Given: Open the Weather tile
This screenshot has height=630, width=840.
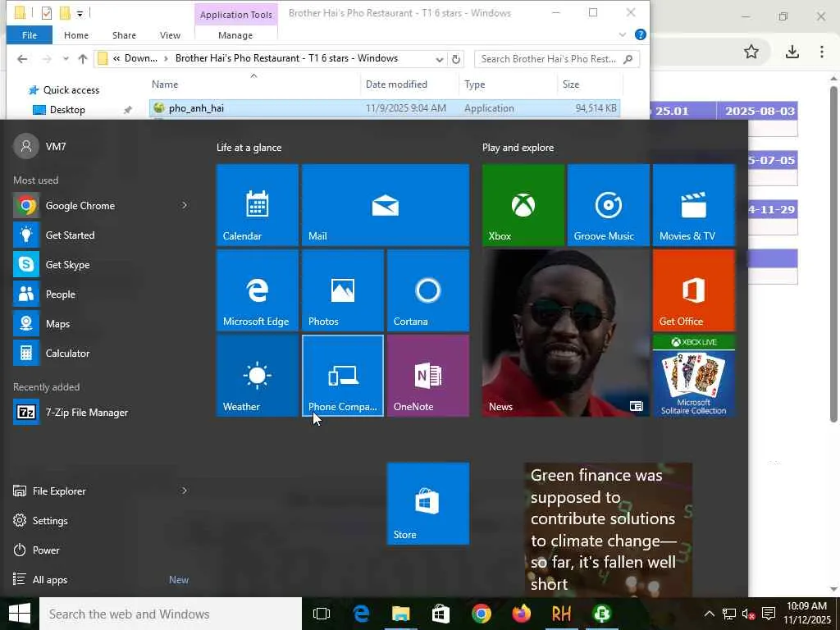Looking at the screenshot, I should (x=257, y=376).
